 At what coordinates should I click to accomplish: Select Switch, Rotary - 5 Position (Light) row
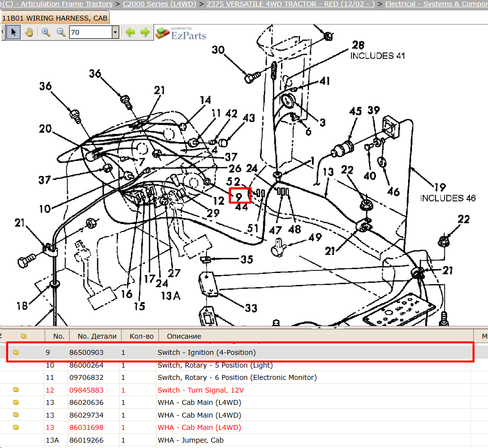pyautogui.click(x=215, y=365)
